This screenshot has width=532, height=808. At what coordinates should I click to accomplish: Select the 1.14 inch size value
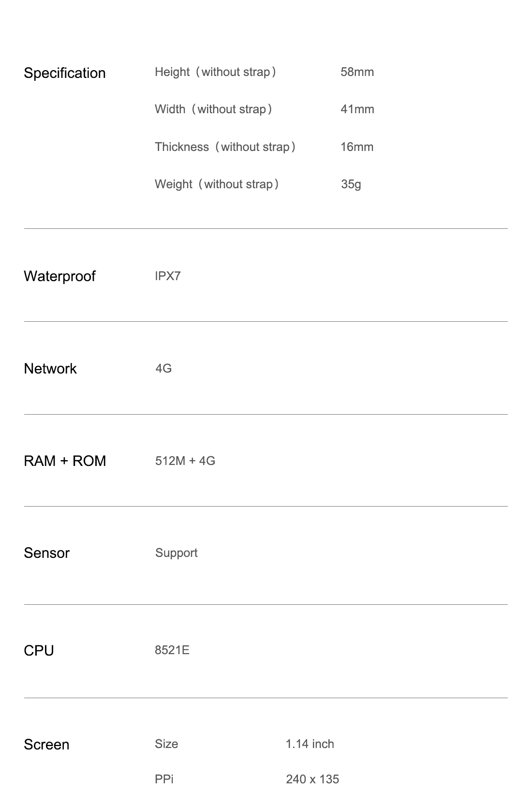[310, 744]
